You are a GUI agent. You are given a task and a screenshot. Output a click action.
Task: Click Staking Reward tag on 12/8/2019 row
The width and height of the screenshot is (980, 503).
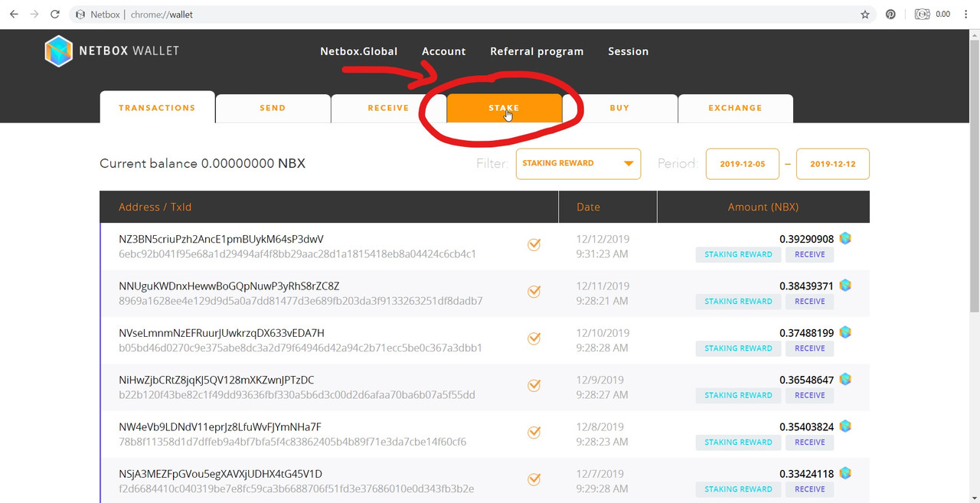click(x=738, y=442)
